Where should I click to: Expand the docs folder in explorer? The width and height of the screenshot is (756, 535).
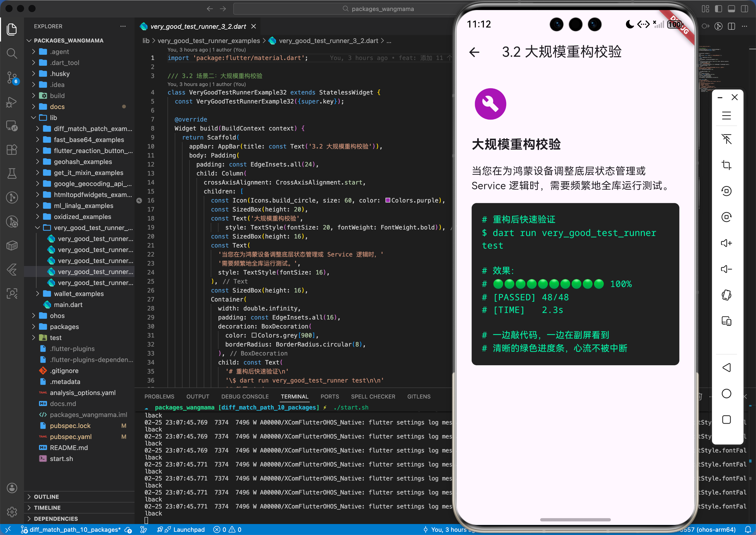[x=57, y=107]
